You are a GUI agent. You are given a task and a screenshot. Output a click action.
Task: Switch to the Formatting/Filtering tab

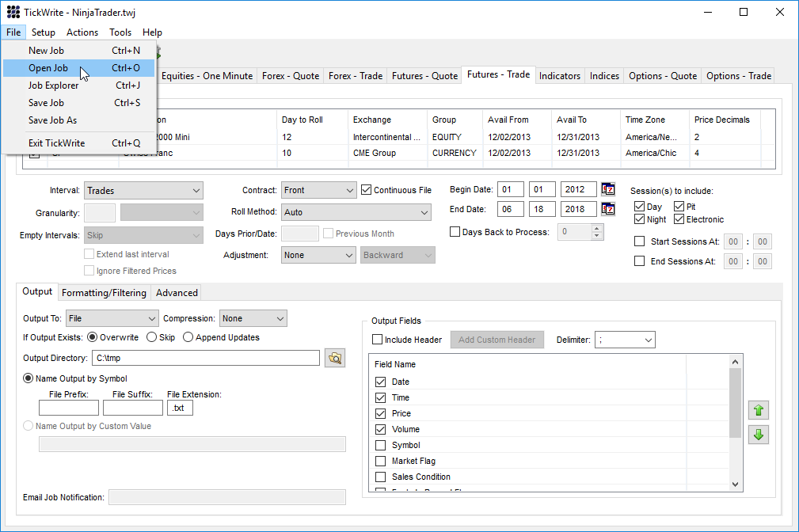[x=104, y=292]
